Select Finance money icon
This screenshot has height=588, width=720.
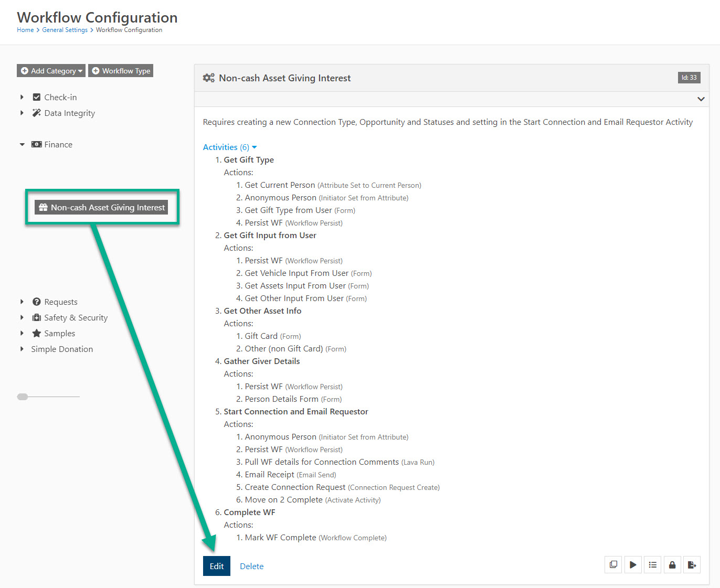click(37, 144)
